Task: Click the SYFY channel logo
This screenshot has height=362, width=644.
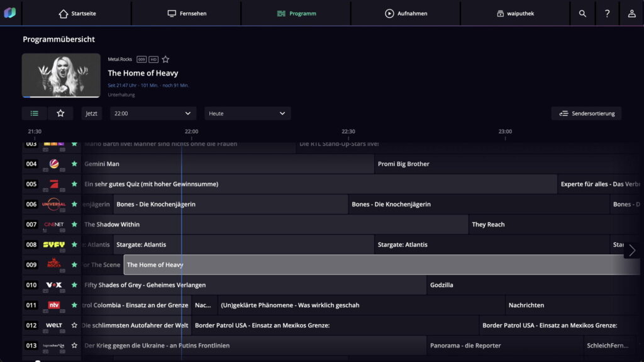Action: pyautogui.click(x=54, y=244)
